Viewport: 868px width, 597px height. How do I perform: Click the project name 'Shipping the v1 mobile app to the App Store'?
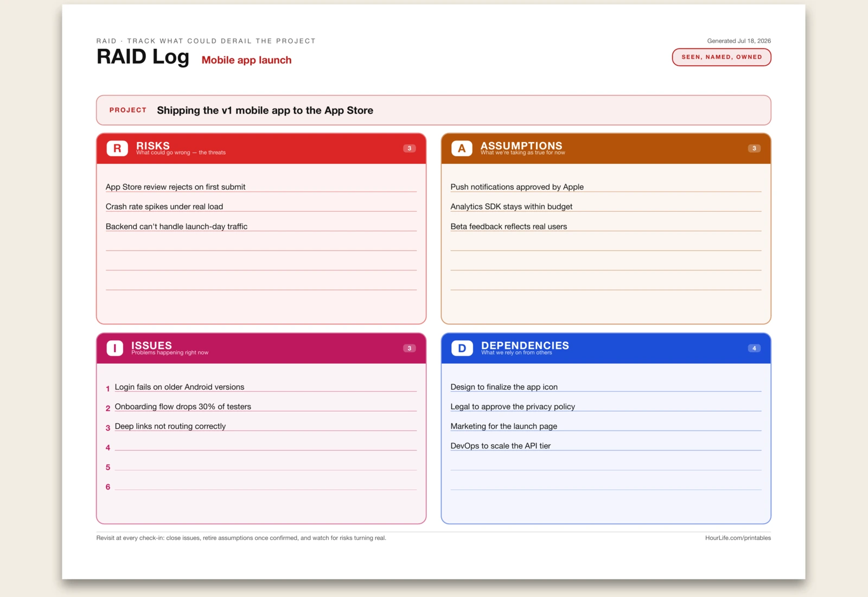pos(265,110)
